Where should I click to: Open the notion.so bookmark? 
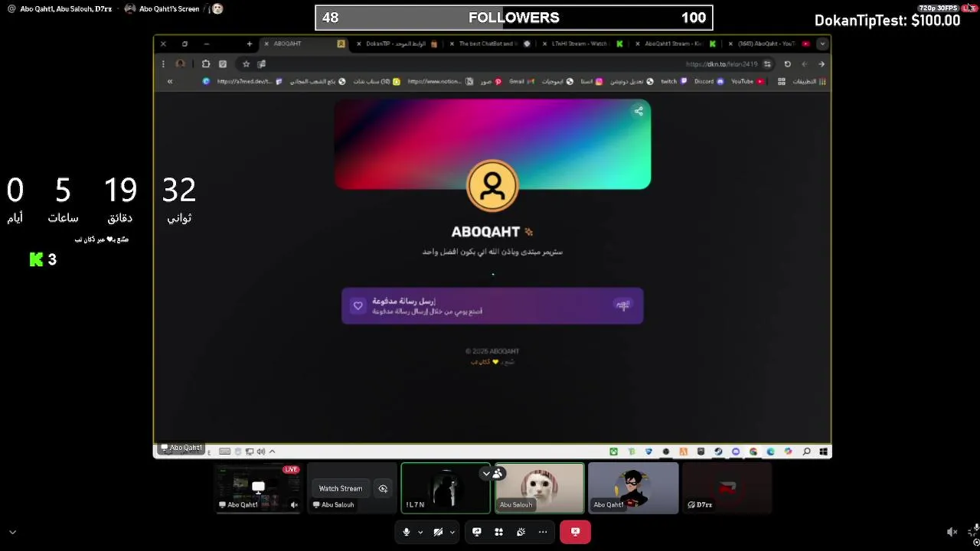tap(439, 81)
